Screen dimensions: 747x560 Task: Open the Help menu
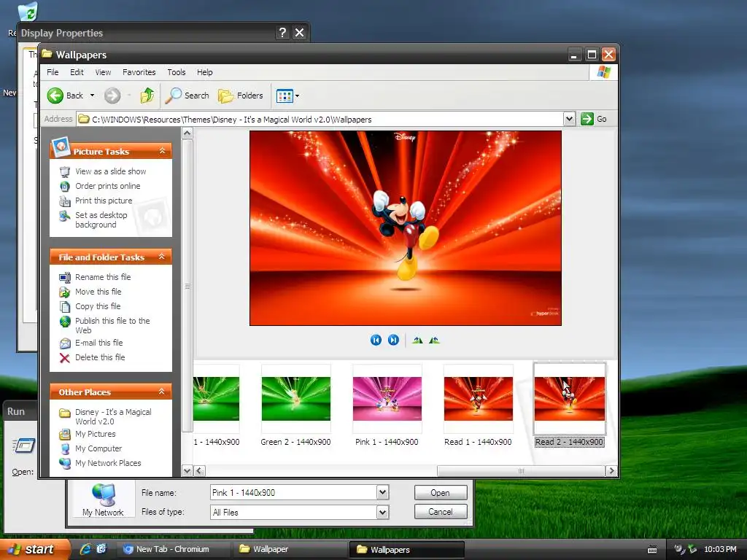(205, 72)
